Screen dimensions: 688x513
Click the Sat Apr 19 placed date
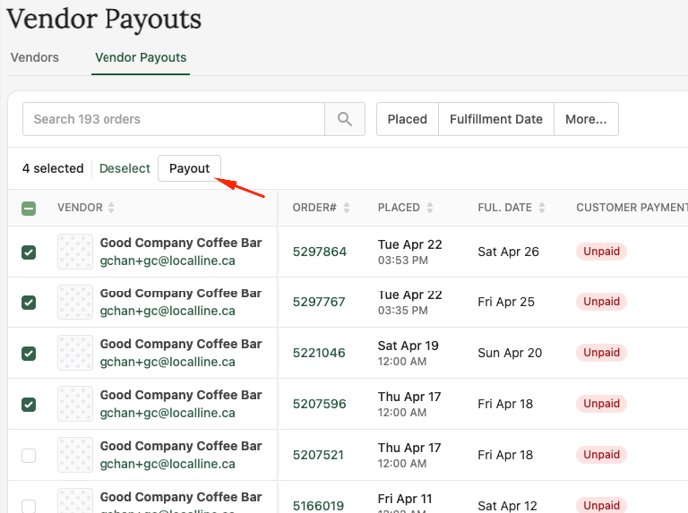(408, 345)
